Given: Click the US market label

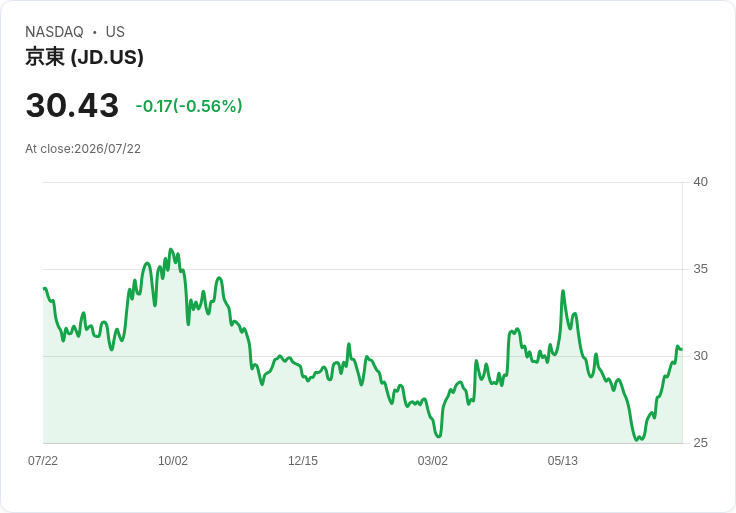Looking at the screenshot, I should pos(115,32).
